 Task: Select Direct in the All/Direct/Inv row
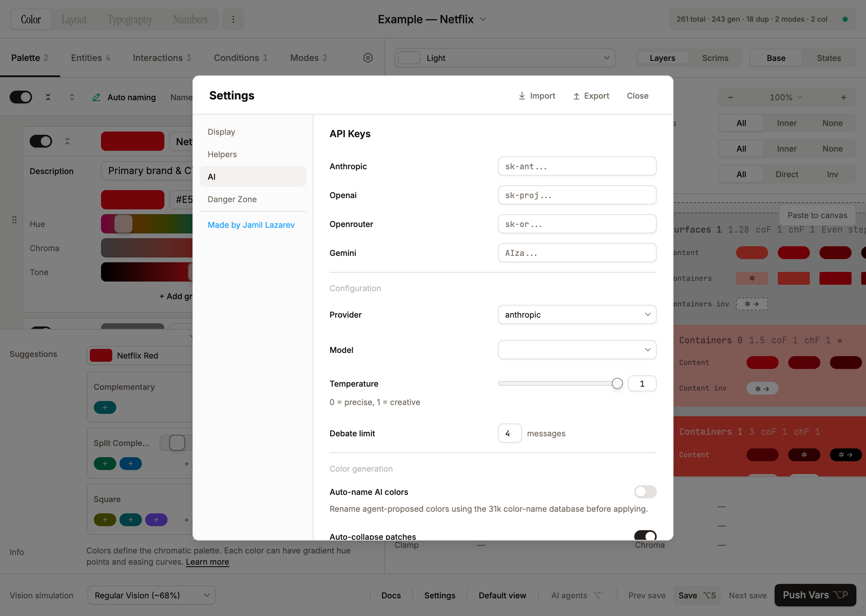click(x=787, y=174)
